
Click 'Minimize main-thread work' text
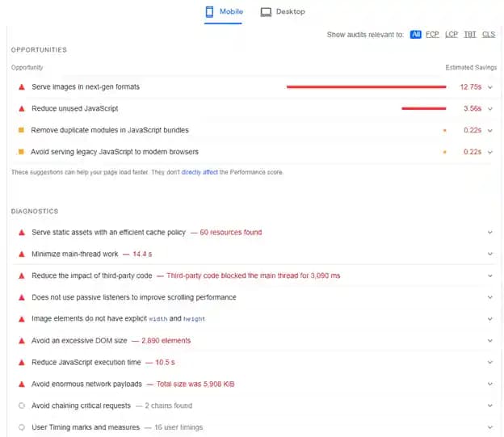75,254
